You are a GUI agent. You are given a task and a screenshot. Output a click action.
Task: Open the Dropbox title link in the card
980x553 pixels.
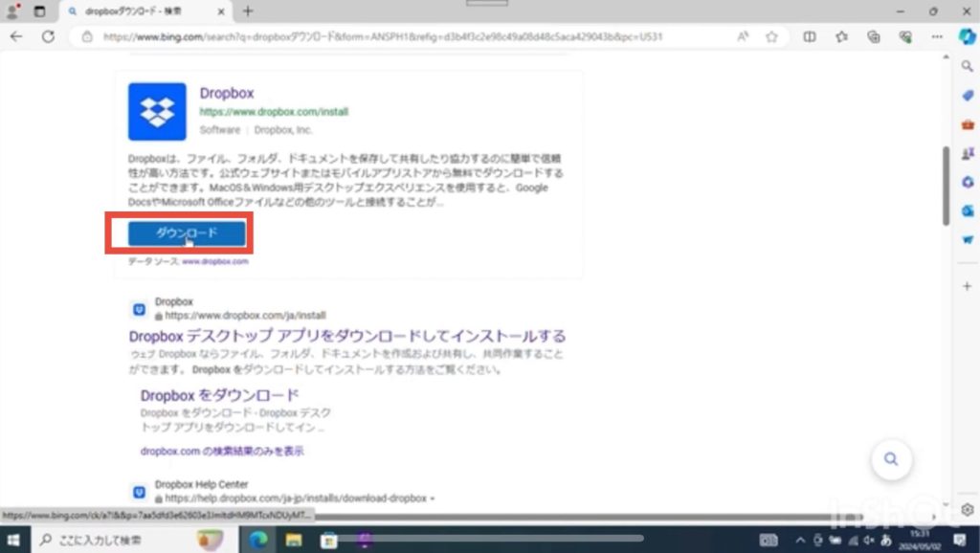click(x=227, y=93)
